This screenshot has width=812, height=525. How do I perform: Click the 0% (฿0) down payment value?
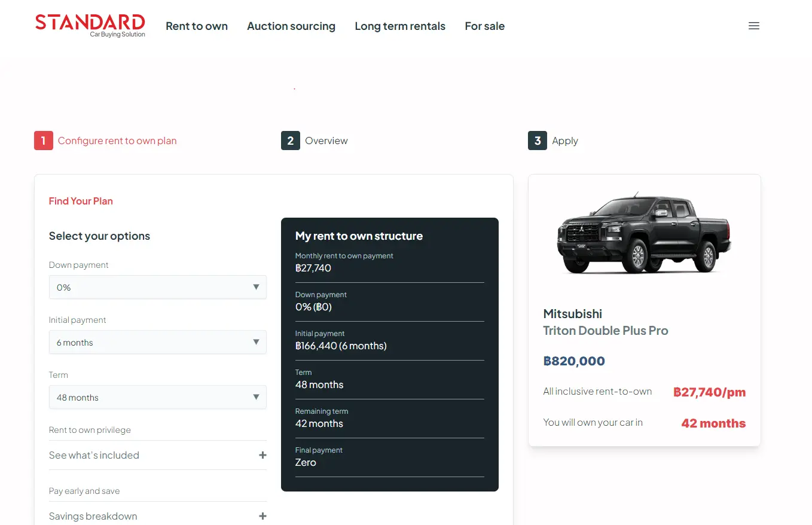pyautogui.click(x=313, y=307)
